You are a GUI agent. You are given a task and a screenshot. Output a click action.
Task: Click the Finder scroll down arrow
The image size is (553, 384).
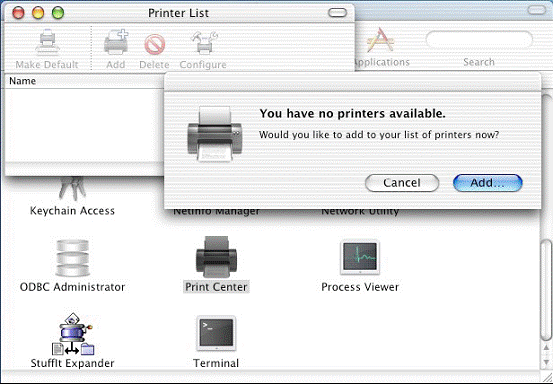[x=547, y=361]
